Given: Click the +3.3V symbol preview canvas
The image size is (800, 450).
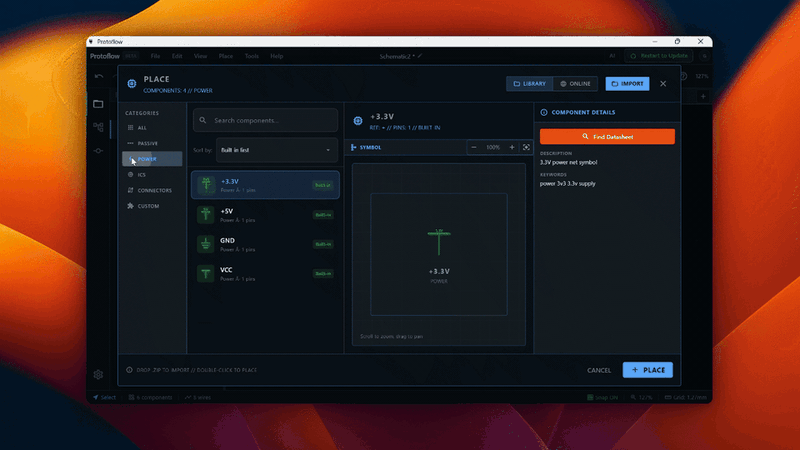Looking at the screenshot, I should [439, 254].
